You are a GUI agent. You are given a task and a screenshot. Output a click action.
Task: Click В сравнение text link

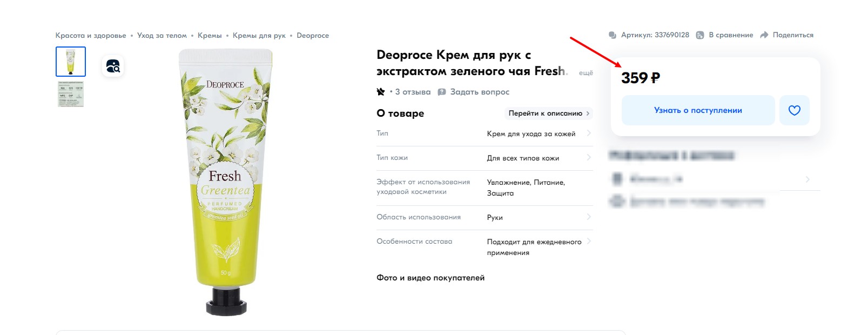(731, 35)
